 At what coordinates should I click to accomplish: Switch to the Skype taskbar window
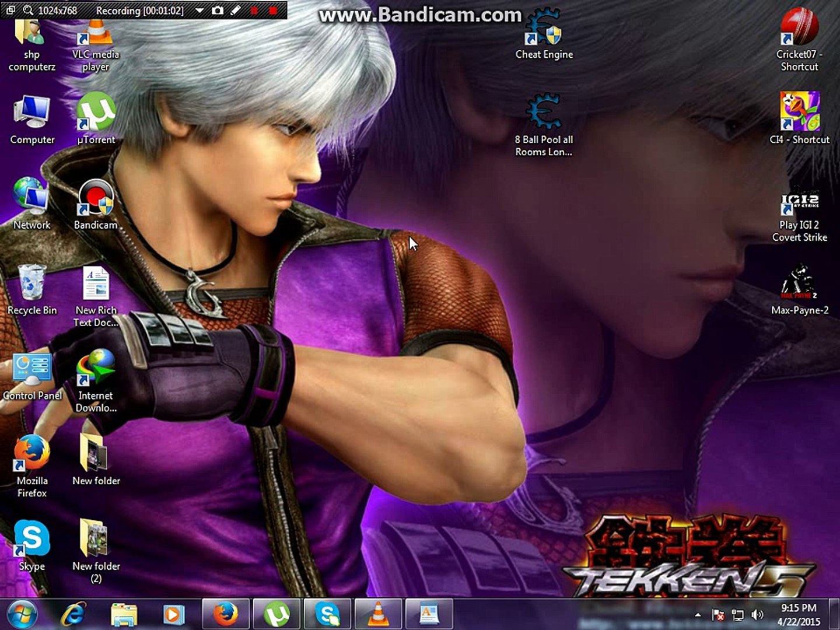pyautogui.click(x=327, y=614)
